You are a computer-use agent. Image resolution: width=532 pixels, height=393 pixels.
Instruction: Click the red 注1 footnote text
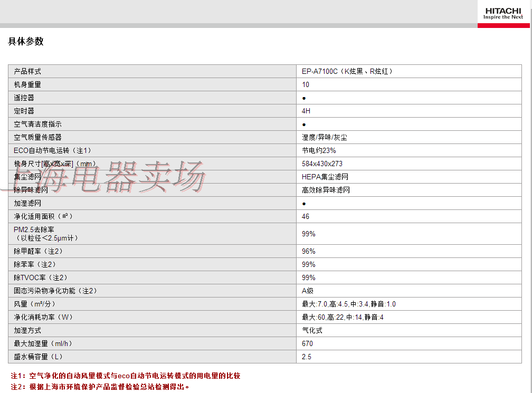tap(126, 376)
